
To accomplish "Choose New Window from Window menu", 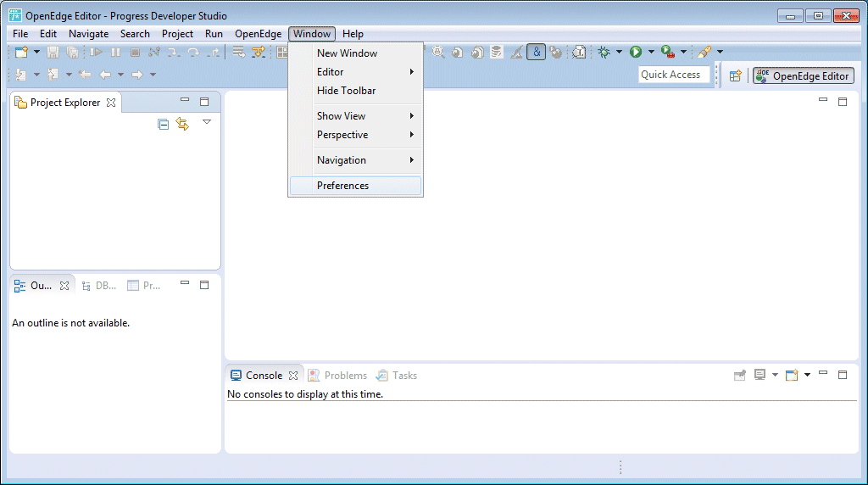I will click(x=355, y=53).
